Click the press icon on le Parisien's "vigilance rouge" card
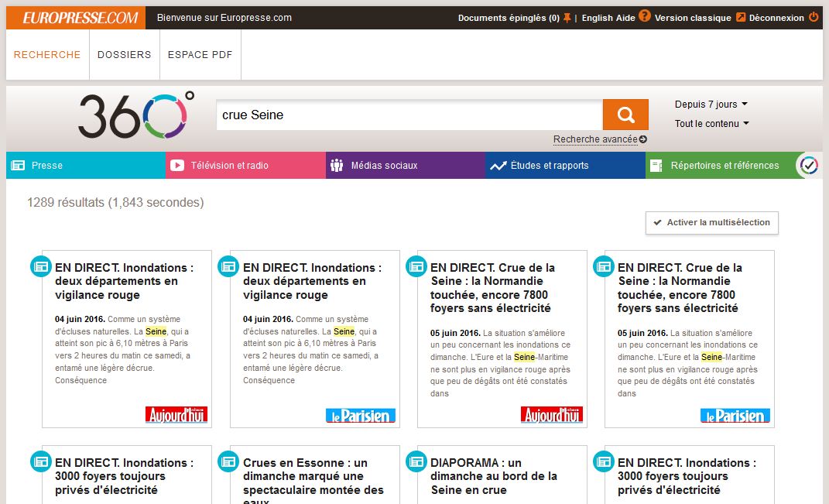The width and height of the screenshot is (829, 504). (228, 266)
